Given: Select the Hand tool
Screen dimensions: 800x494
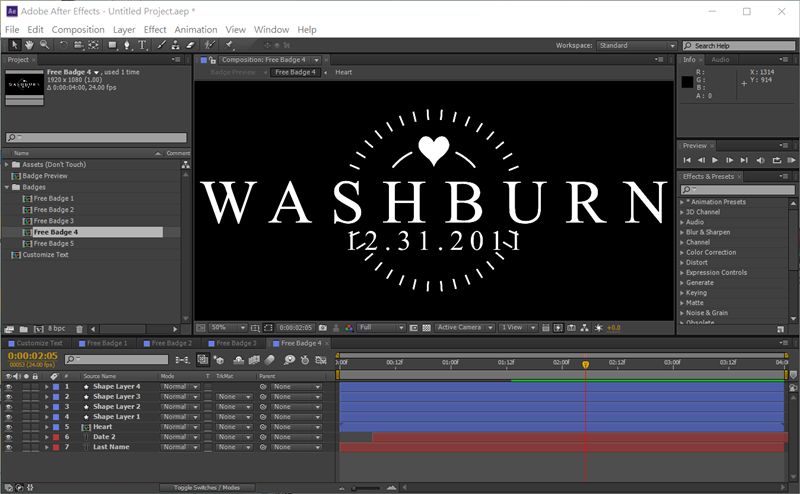Looking at the screenshot, I should pyautogui.click(x=30, y=45).
